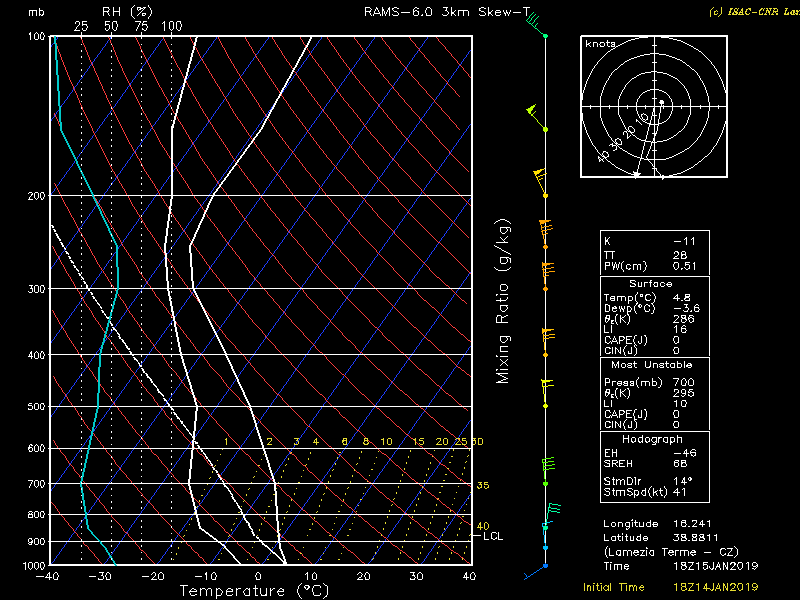Click the 0 temperature axis label
This screenshot has width=800, height=600.
[258, 577]
